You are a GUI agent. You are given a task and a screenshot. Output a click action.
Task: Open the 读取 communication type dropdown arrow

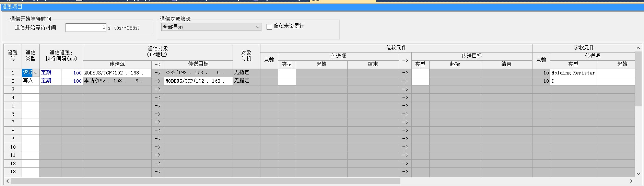point(36,73)
